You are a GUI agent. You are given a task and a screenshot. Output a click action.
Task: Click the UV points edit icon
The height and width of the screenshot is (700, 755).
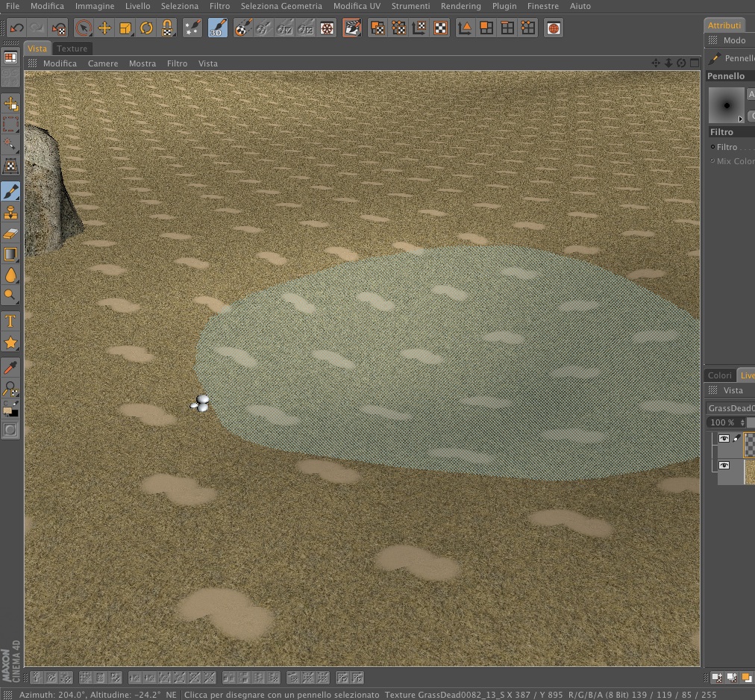coord(398,28)
